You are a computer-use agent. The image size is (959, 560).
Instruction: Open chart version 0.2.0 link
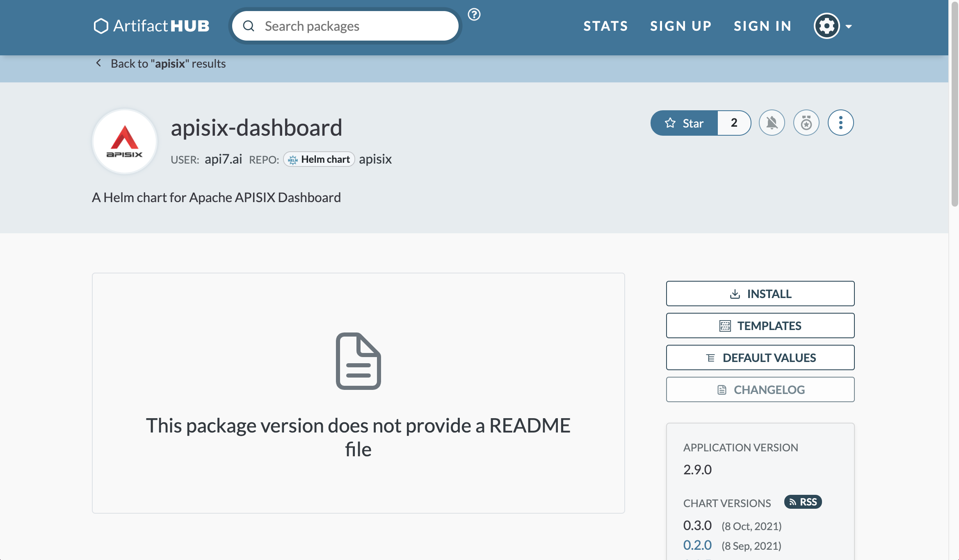[697, 545]
